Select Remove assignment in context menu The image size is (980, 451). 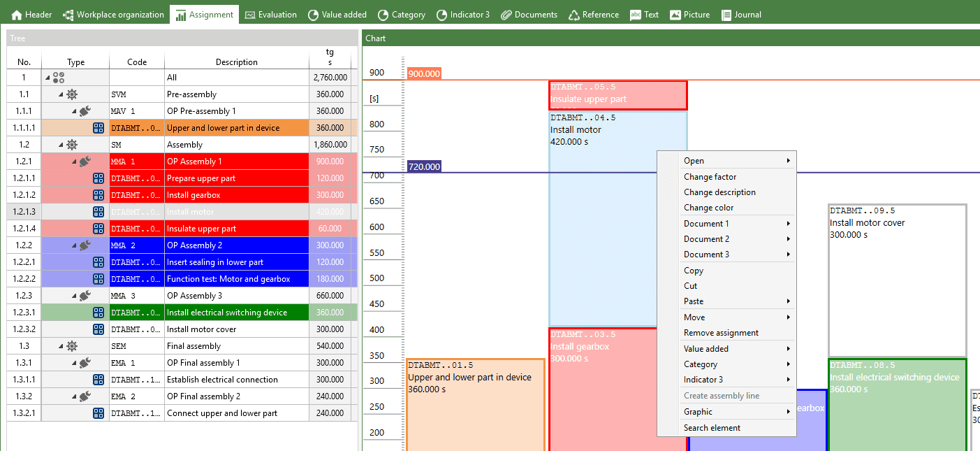click(x=721, y=333)
